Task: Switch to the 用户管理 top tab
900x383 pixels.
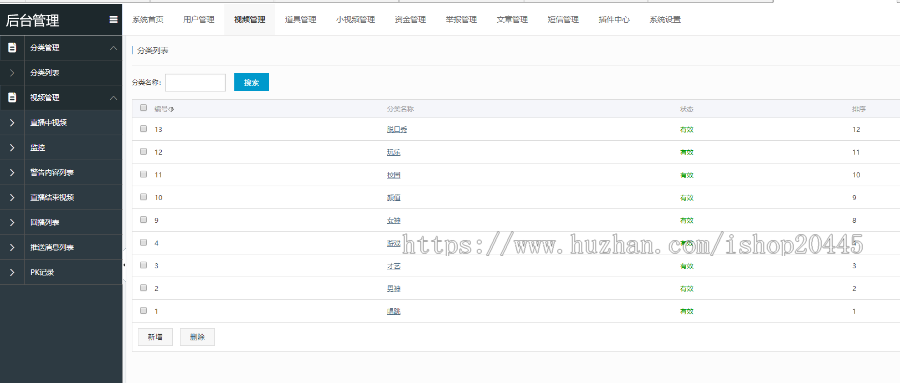Action: [199, 20]
